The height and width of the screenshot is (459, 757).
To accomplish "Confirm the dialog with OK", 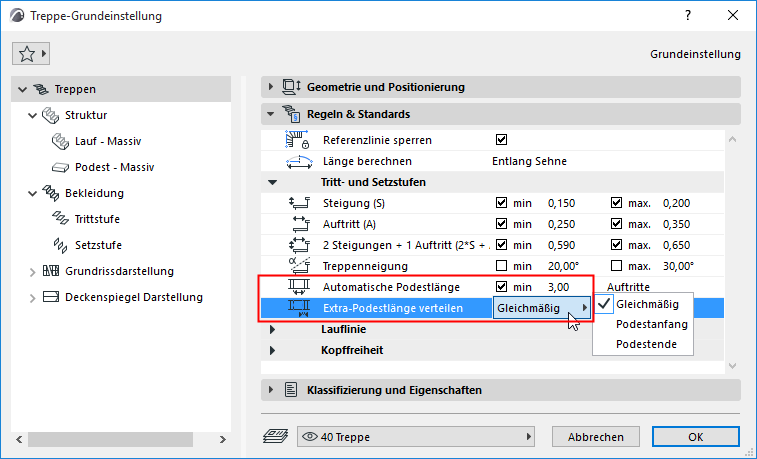I will [694, 436].
